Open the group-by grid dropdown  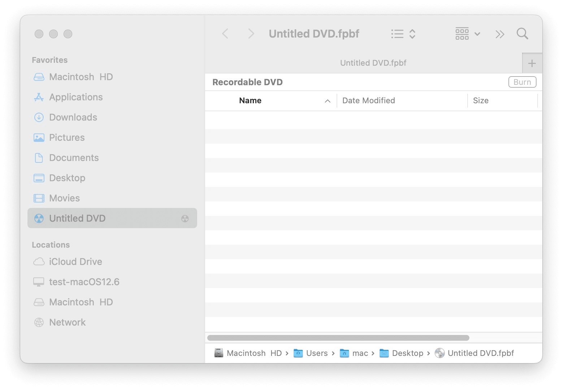click(467, 34)
